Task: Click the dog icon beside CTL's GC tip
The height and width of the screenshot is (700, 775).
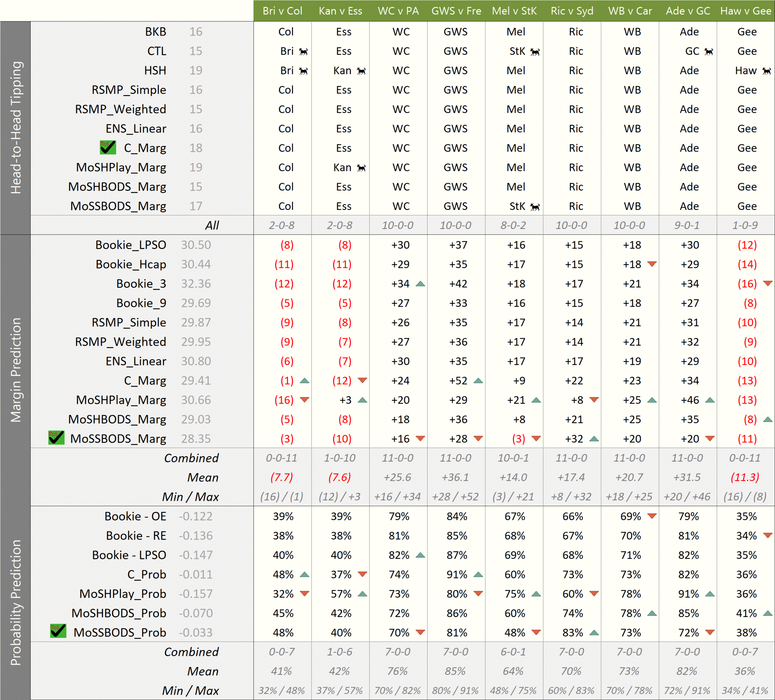Action: click(x=709, y=51)
